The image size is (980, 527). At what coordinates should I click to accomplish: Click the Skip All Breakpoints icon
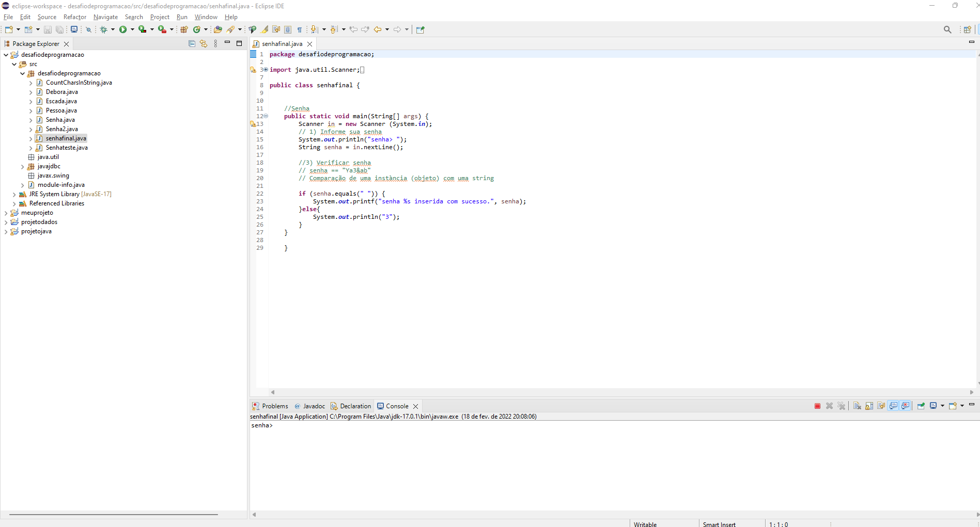tap(89, 29)
